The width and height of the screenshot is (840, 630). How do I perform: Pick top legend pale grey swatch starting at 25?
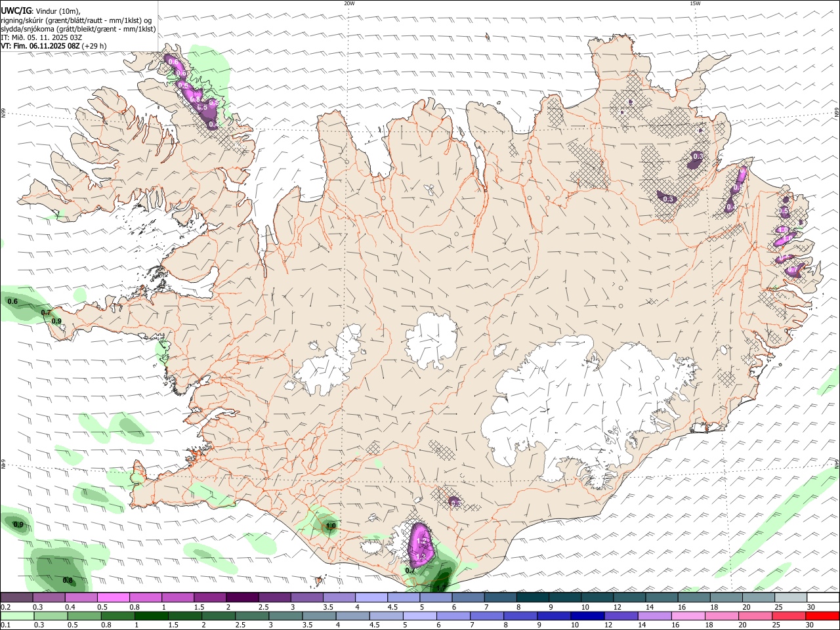(790, 597)
